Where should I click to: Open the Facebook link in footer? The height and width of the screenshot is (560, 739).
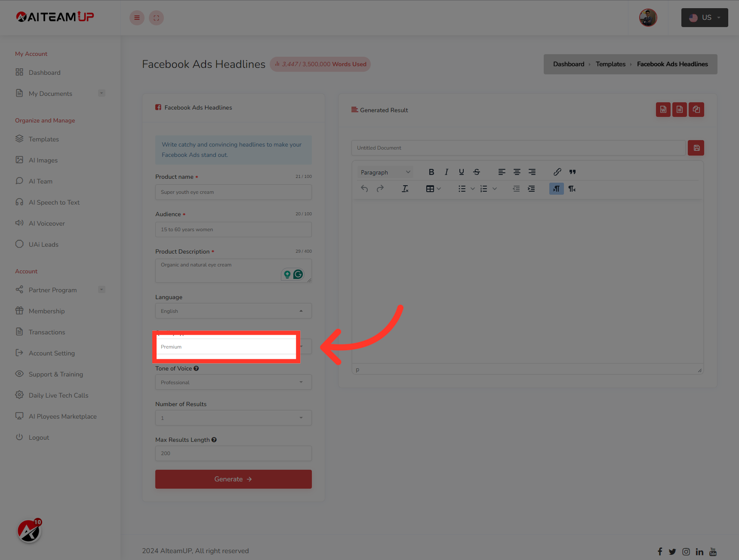[660, 551]
